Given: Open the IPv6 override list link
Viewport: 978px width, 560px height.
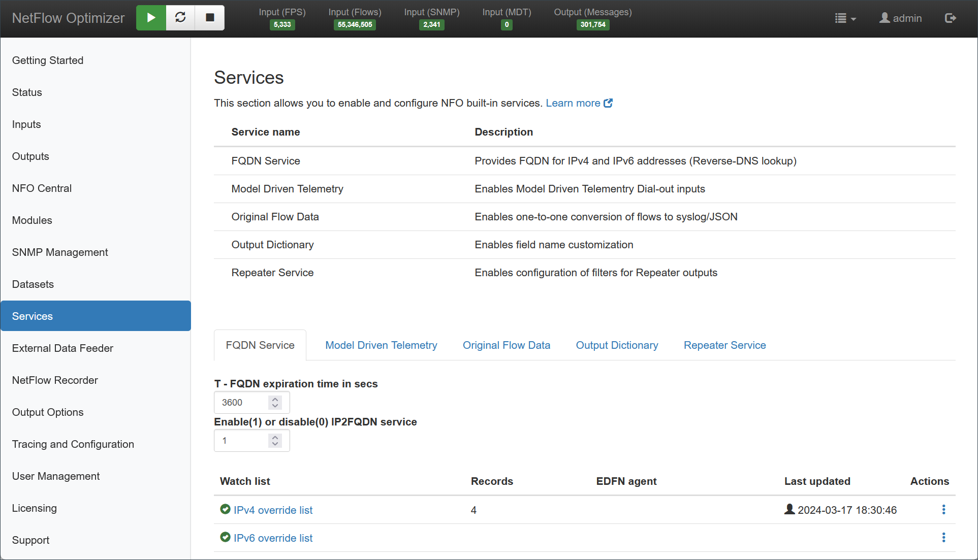Looking at the screenshot, I should click(273, 538).
